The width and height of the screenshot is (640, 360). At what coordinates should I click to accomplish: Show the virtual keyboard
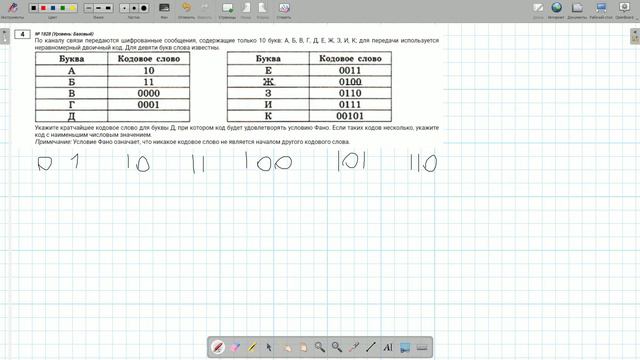tap(422, 347)
